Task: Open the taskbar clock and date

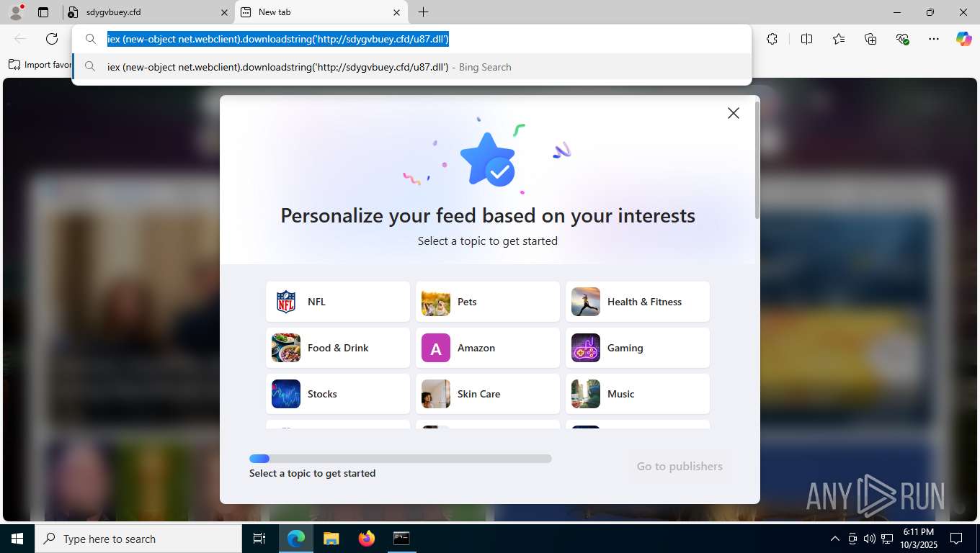Action: tap(918, 539)
